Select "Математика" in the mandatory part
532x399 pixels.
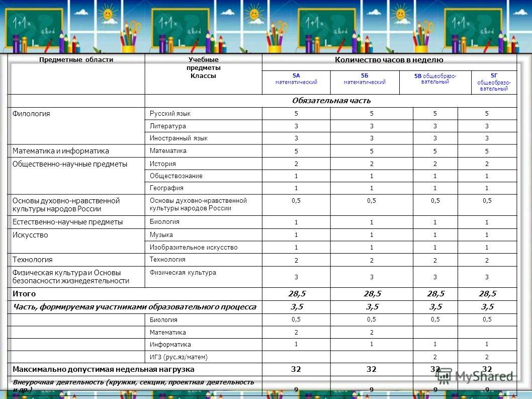coord(168,151)
